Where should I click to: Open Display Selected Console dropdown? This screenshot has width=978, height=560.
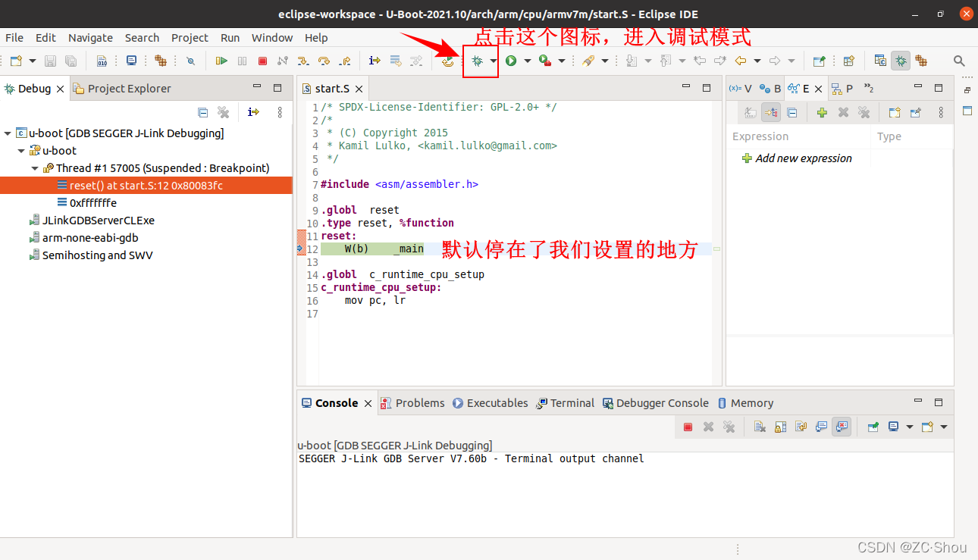910,427
